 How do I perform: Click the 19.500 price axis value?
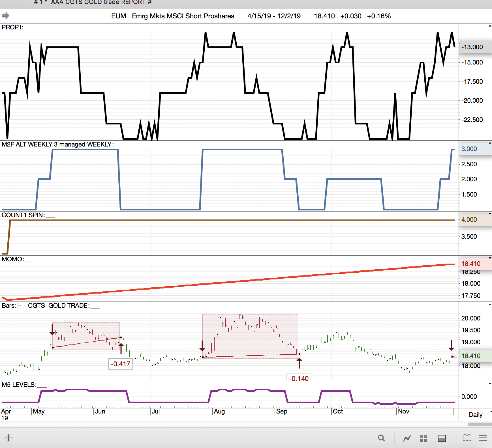(x=471, y=330)
